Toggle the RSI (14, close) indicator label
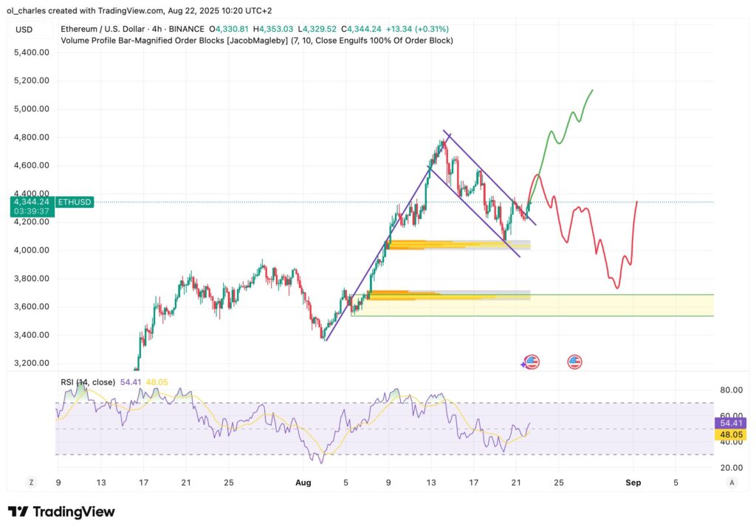The width and height of the screenshot is (756, 532). (86, 382)
